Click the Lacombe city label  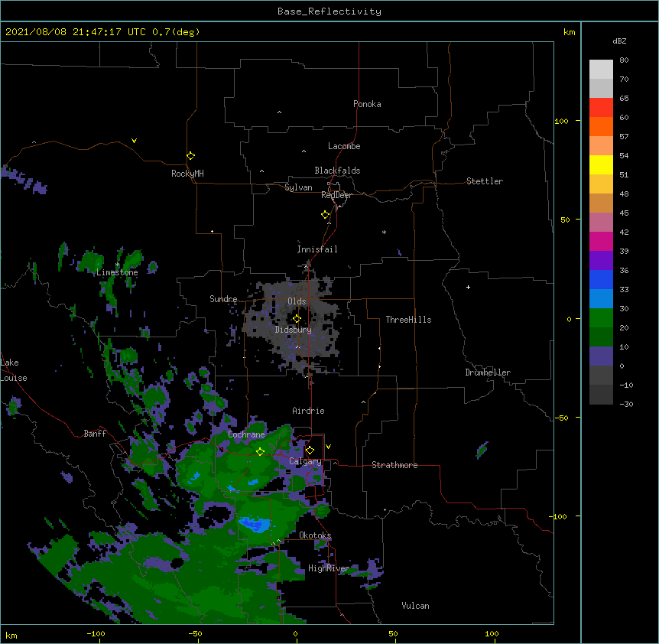[x=344, y=146]
